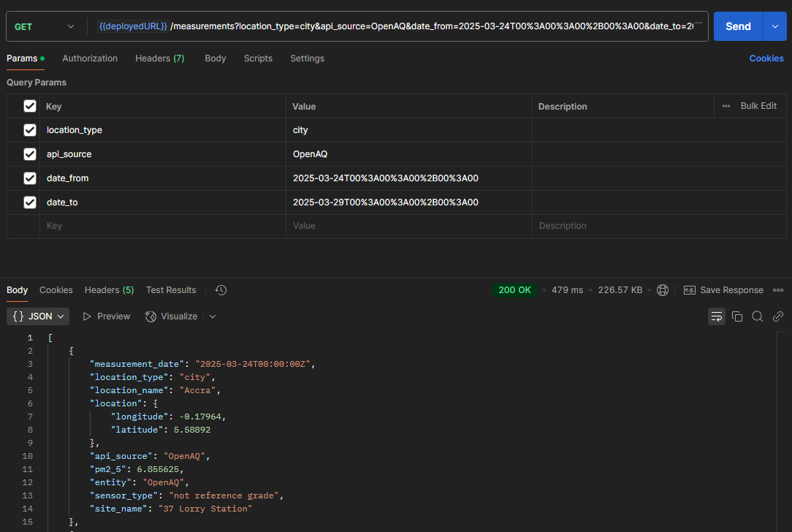Image resolution: width=792 pixels, height=532 pixels.
Task: Open response history via clock icon
Action: pos(221,290)
